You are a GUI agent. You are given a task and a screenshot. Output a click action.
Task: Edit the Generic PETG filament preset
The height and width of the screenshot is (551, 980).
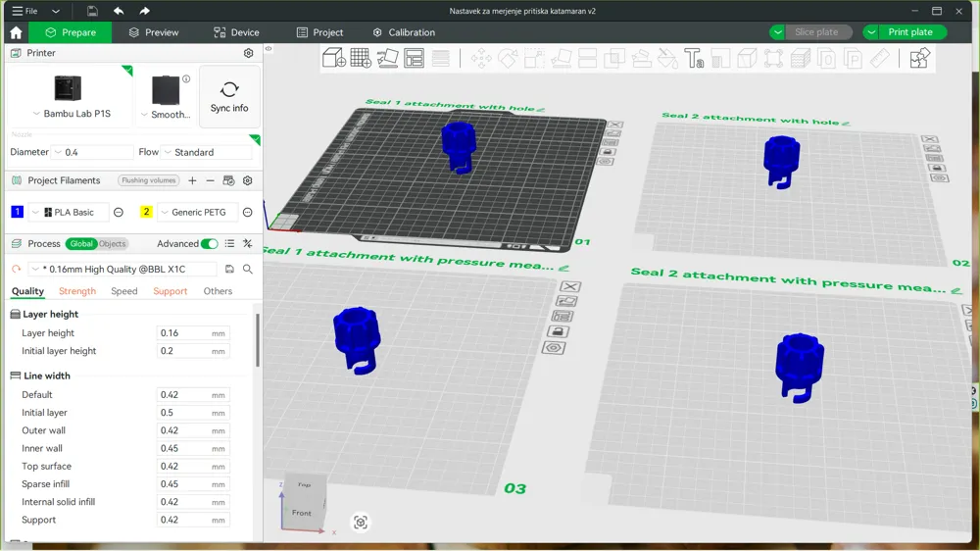click(248, 213)
